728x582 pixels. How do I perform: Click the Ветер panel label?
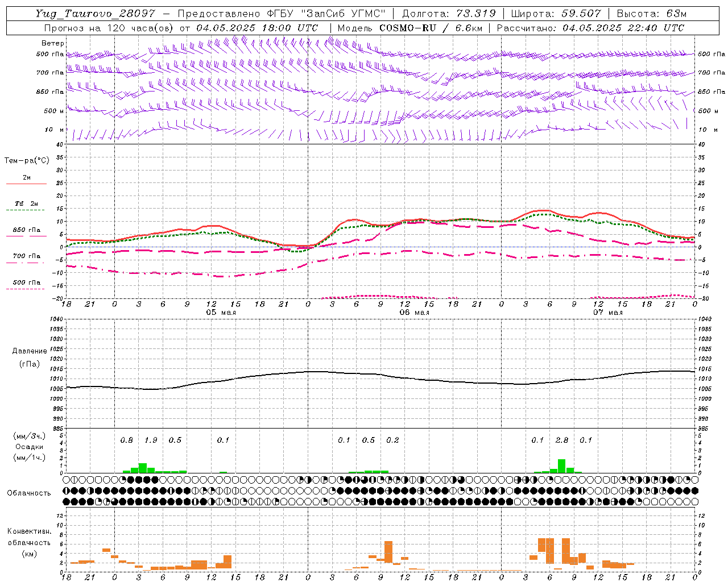53,43
